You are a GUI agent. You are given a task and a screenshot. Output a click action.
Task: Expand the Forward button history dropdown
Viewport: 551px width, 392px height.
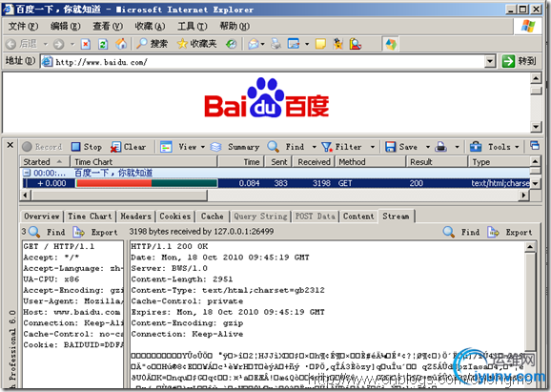pos(72,44)
